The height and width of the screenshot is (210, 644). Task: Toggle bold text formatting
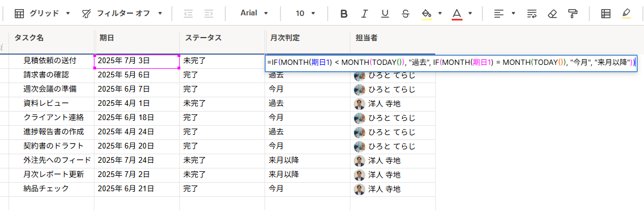pyautogui.click(x=344, y=14)
